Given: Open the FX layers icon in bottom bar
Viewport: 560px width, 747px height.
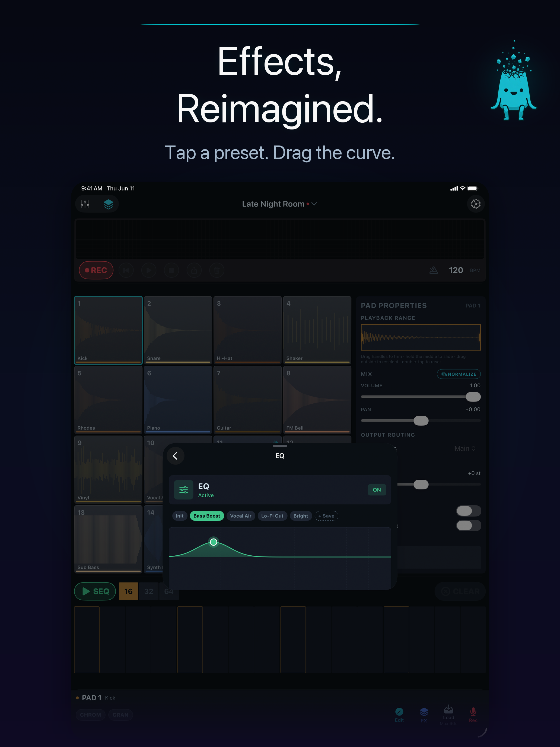Looking at the screenshot, I should (x=424, y=712).
